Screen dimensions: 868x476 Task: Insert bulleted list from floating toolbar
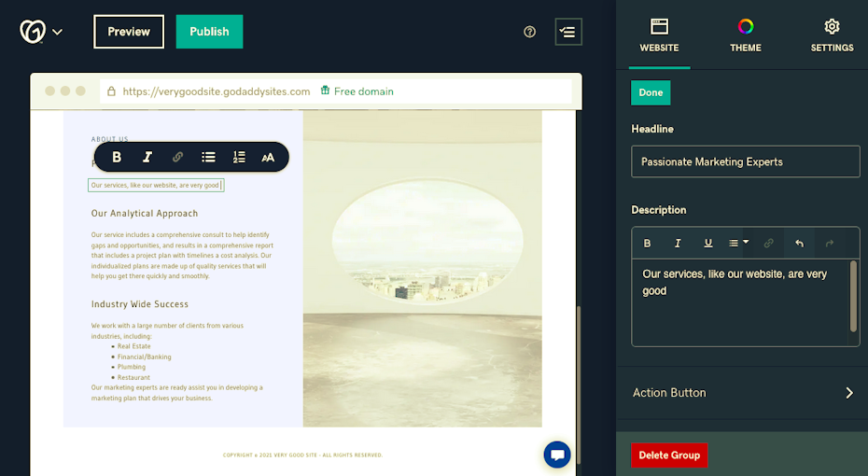click(x=208, y=157)
